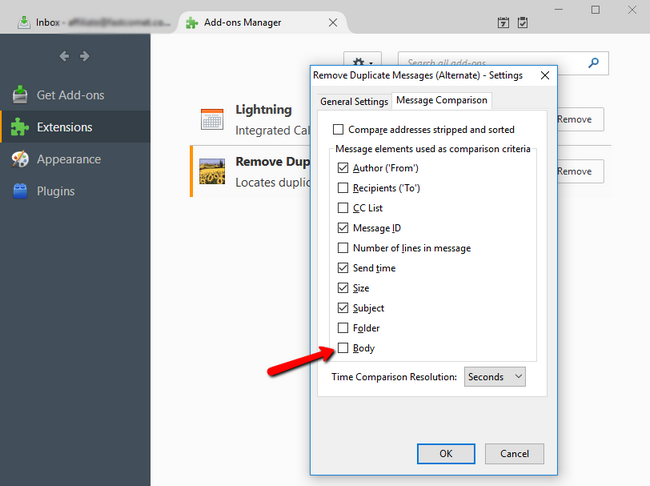
Task: Click the Lightning extension title
Action: pyautogui.click(x=264, y=109)
